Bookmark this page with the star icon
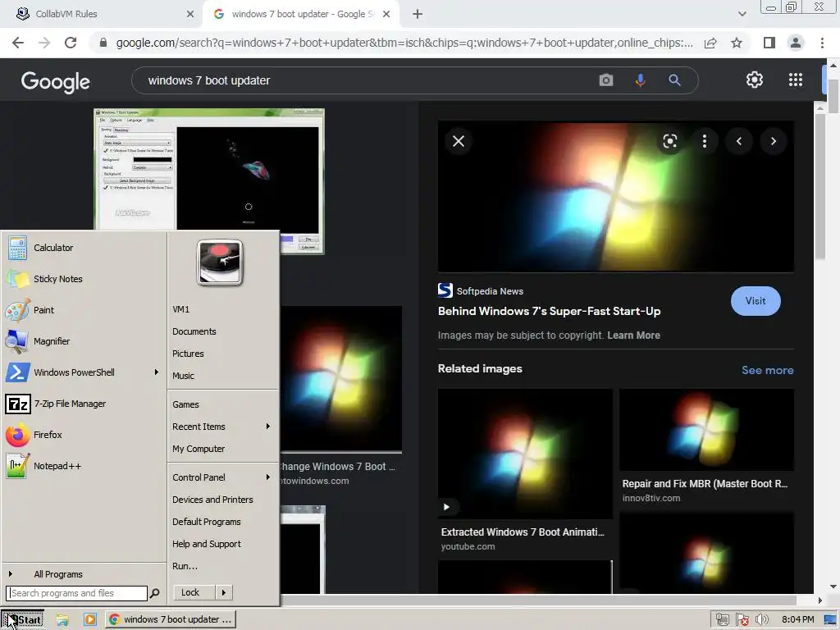This screenshot has width=840, height=630. [737, 43]
